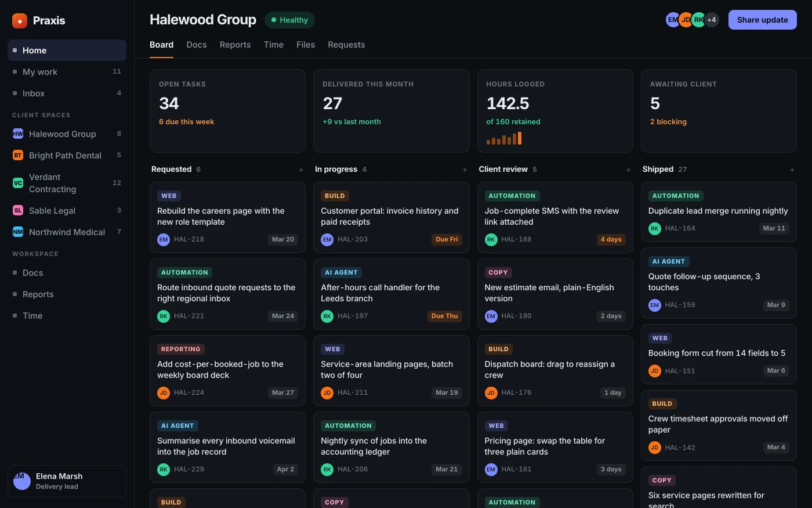Open 'Dispatch board: drag to reassign' card
The image size is (812, 508).
(555, 370)
